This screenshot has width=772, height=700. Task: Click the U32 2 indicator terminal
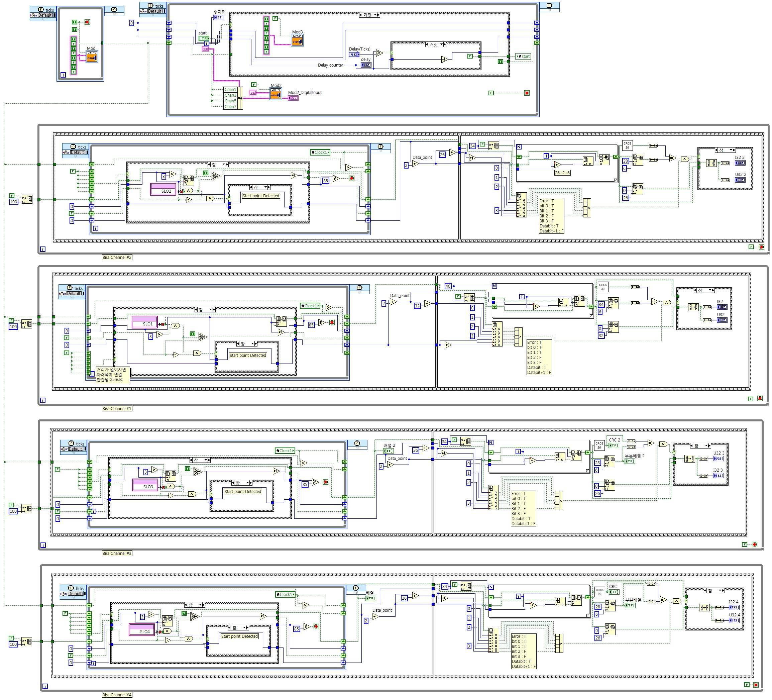click(740, 180)
